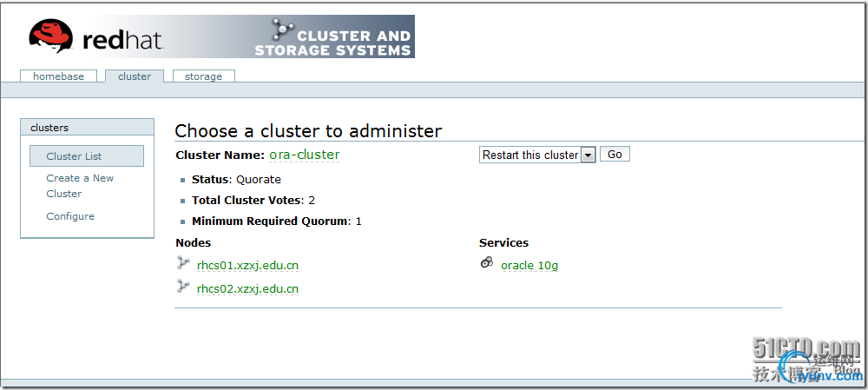Open the ora-cluster link
The height and width of the screenshot is (390, 868).
[305, 155]
